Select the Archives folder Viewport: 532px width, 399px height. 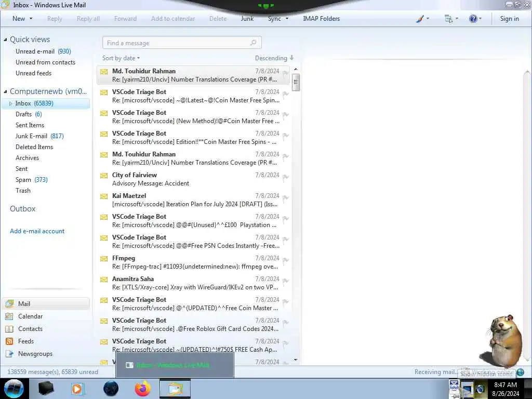[x=27, y=158]
